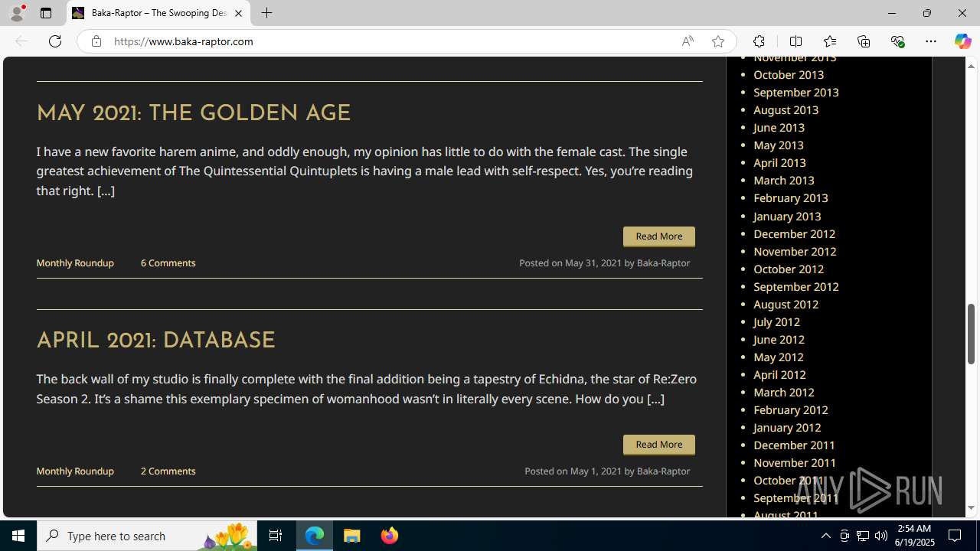Click Baka-Raptor author link on May 1 post
This screenshot has height=551, width=980.
coord(663,471)
